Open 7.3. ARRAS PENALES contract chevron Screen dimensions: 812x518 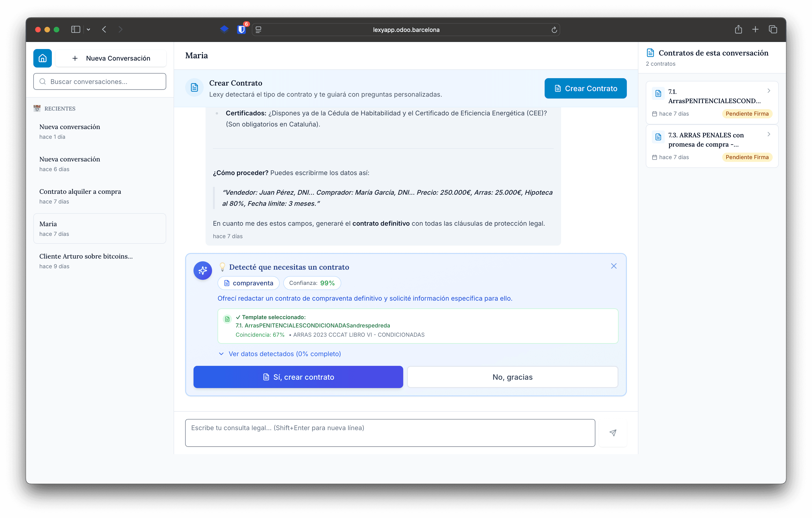click(769, 134)
